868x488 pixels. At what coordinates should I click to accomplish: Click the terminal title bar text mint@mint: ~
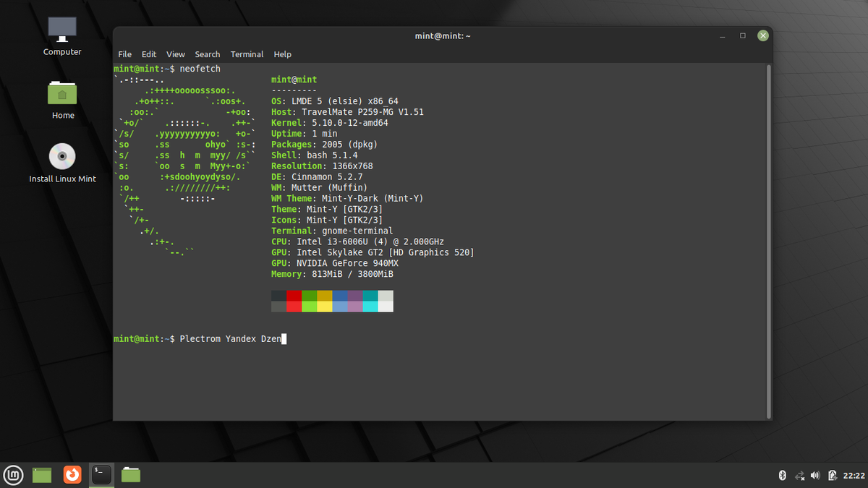pos(443,35)
